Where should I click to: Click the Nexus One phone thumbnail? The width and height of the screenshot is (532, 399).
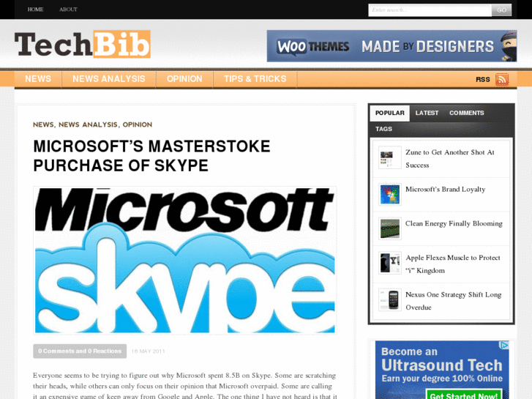[x=390, y=300]
